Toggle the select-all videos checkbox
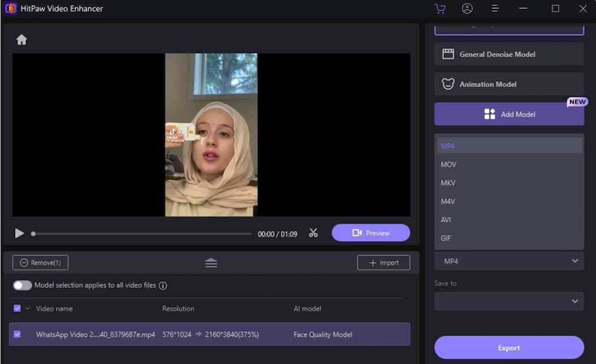This screenshot has height=364, width=596. (17, 308)
